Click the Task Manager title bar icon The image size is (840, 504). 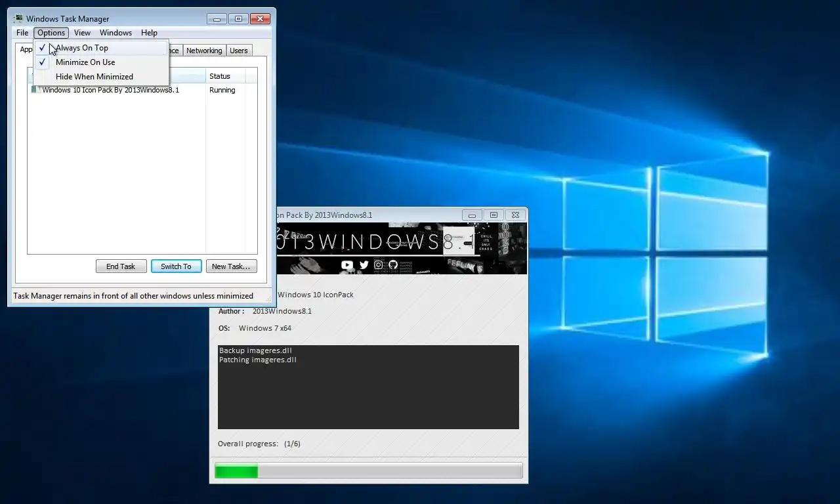[18, 19]
